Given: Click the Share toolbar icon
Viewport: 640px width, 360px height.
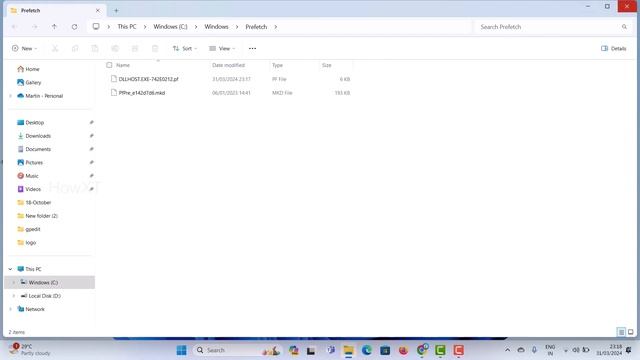Looking at the screenshot, I should 135,49.
